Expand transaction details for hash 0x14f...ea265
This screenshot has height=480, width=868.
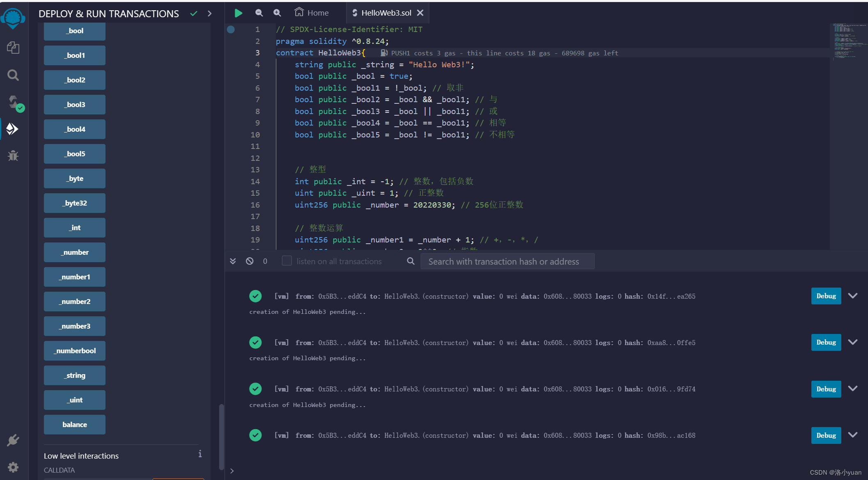(853, 296)
